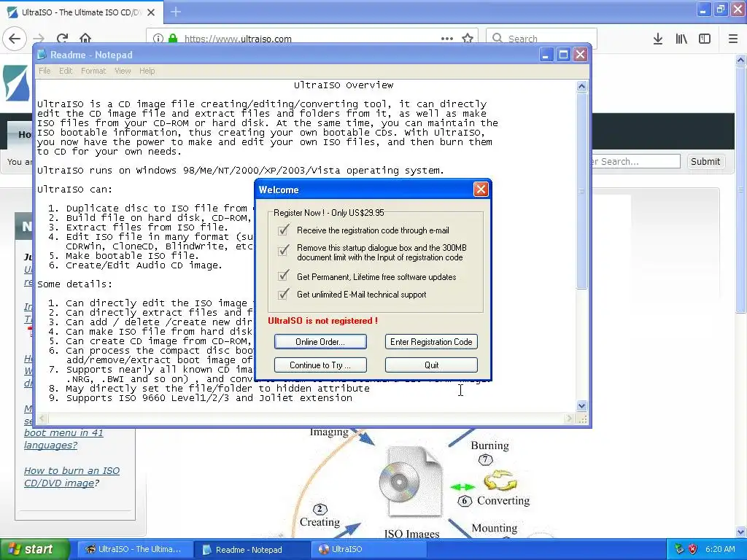Bookmark this page with star icon
Viewport: 747px width, 560px height.
click(468, 39)
